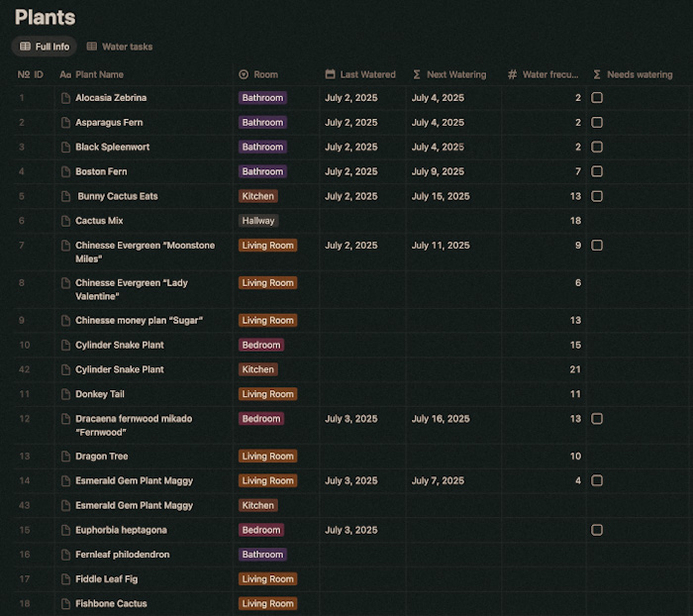Screen dimensions: 693x616
Task: Edit the water frequency value 18 for Cactus Mix
Action: coord(575,221)
